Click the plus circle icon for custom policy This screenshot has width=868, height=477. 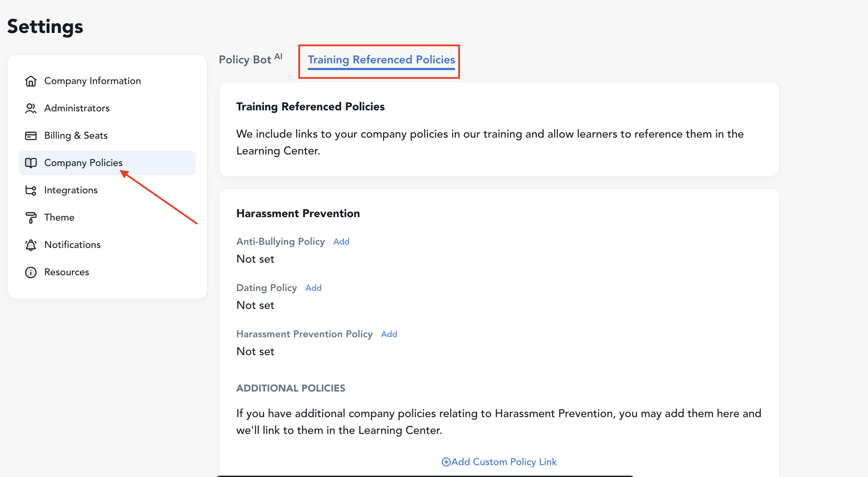[446, 462]
